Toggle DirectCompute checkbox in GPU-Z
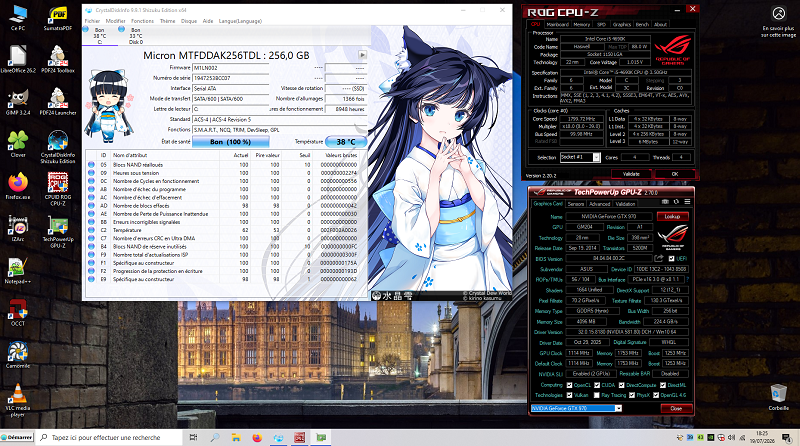 pyautogui.click(x=621, y=385)
